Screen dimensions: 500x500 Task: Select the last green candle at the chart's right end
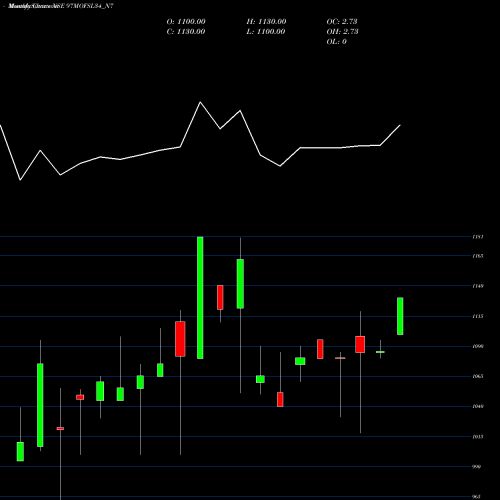click(400, 316)
